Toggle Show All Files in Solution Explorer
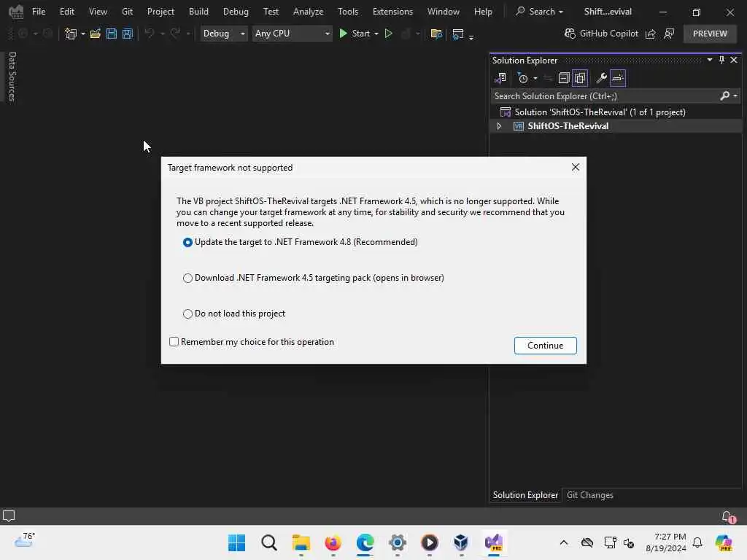Image resolution: width=747 pixels, height=560 pixels. tap(580, 78)
